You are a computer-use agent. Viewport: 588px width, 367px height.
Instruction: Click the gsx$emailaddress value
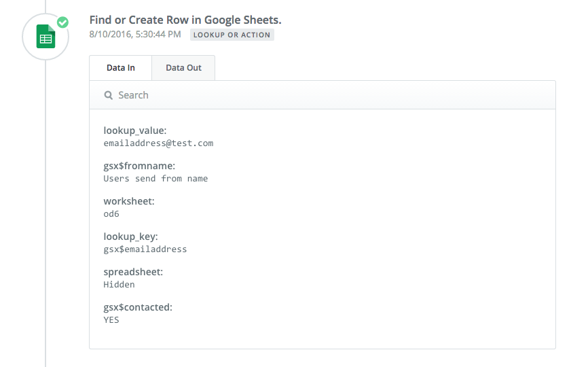(x=145, y=249)
